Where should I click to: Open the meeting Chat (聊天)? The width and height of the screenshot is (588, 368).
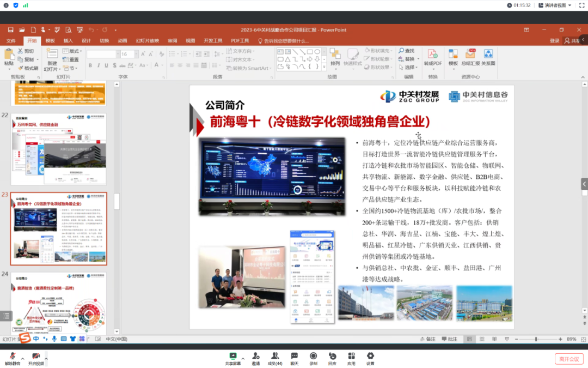coord(295,359)
